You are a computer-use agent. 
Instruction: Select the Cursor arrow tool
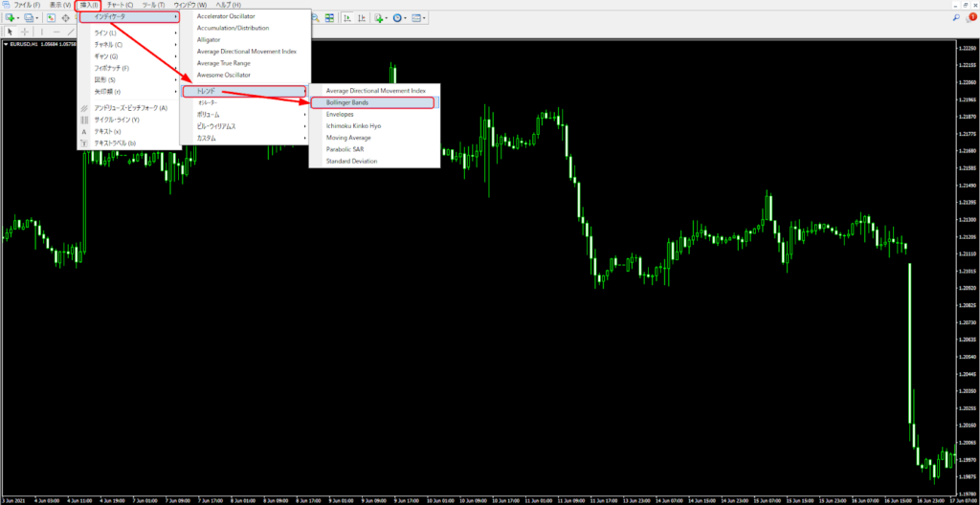click(x=10, y=32)
